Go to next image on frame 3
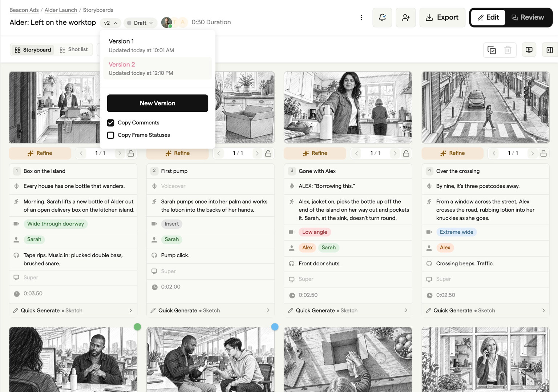This screenshot has height=392, width=558. click(395, 153)
